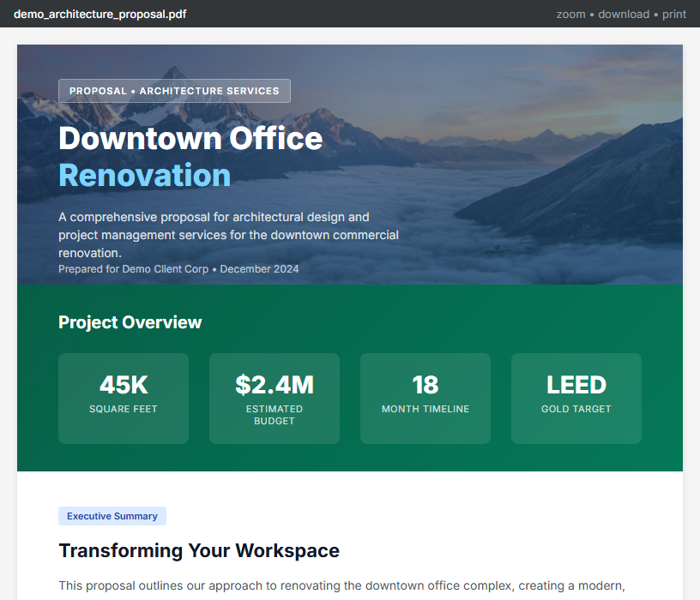Click the MONTH TIMELINE label
700x600 pixels.
point(425,410)
